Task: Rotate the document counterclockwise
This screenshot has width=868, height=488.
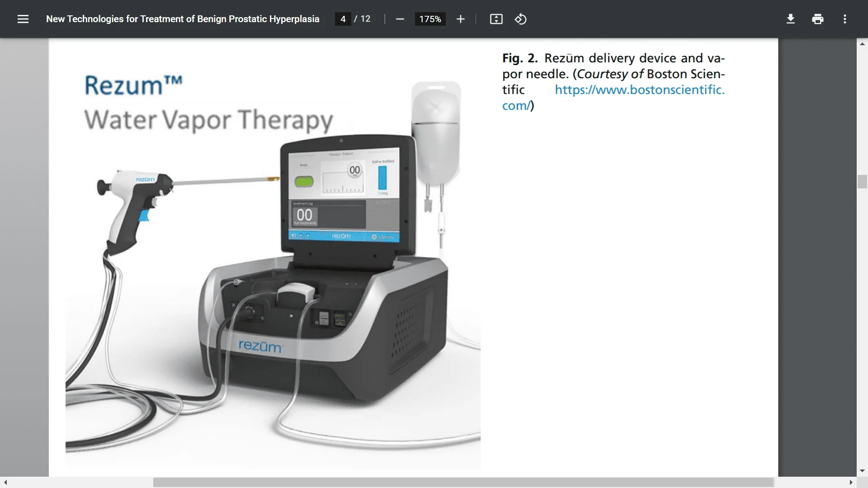Action: coord(520,19)
